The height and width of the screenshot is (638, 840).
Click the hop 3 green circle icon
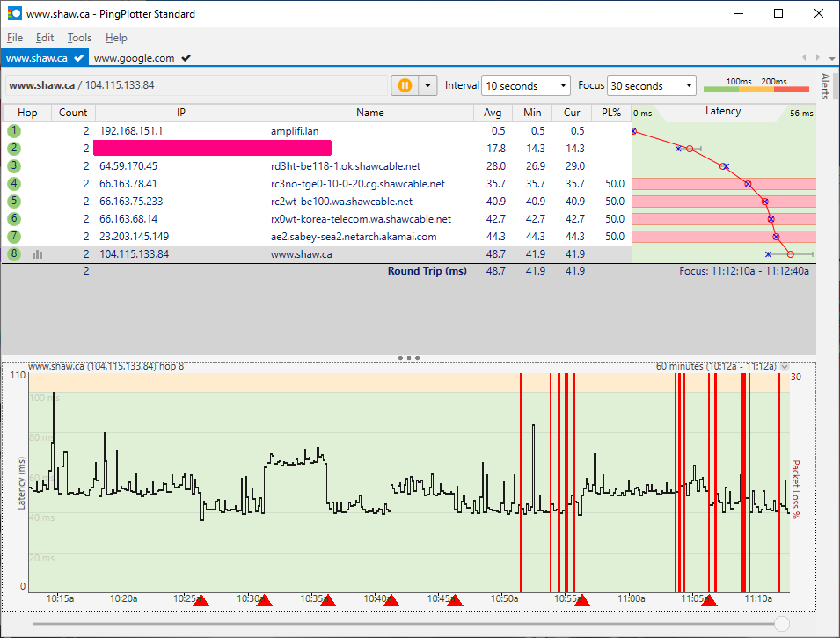click(14, 166)
